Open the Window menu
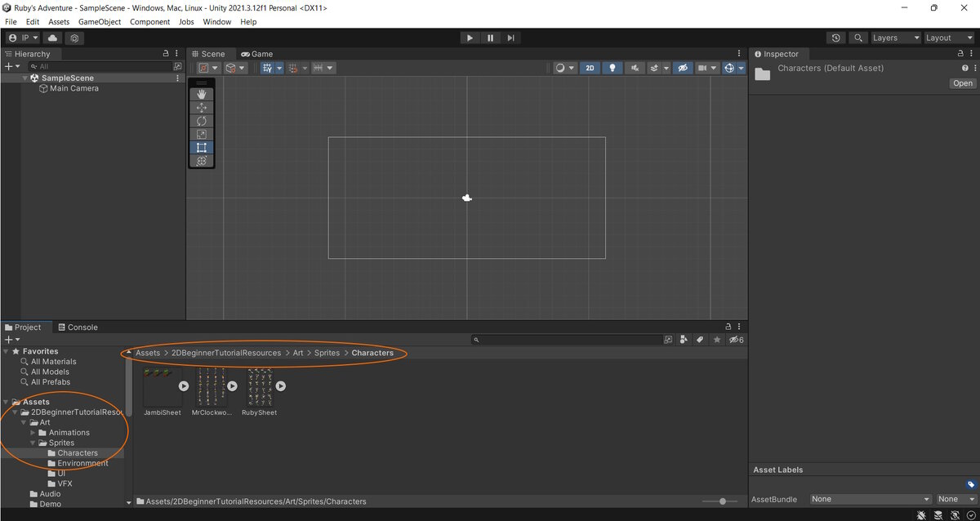This screenshot has width=980, height=521. click(x=216, y=22)
